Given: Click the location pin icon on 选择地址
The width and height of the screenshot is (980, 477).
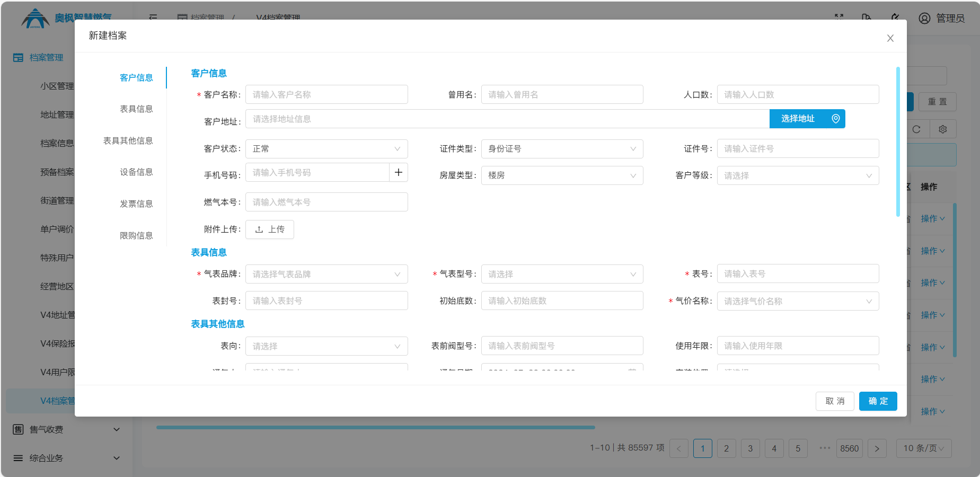Looking at the screenshot, I should [835, 119].
